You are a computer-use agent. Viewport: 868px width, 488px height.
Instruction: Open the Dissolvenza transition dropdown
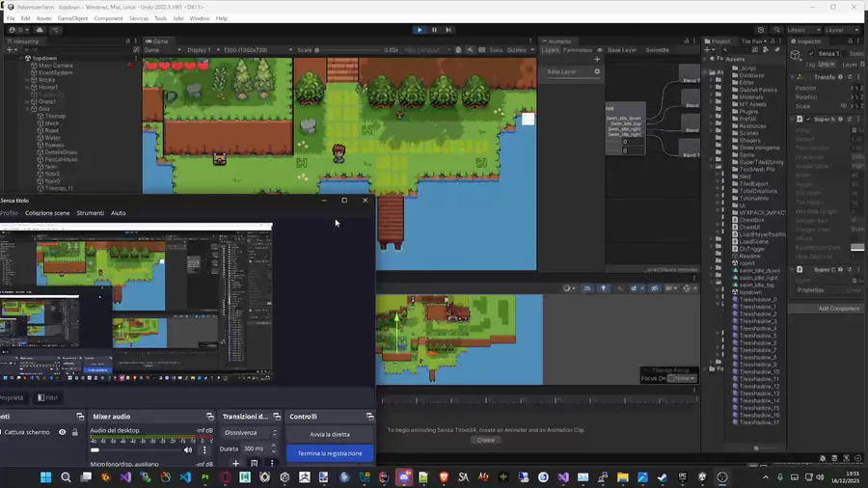250,433
